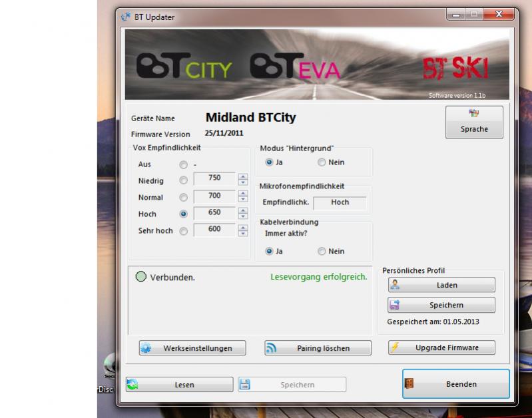This screenshot has height=418, width=532.
Task: Click the refresh arrows icon on Lesen button
Action: [133, 384]
